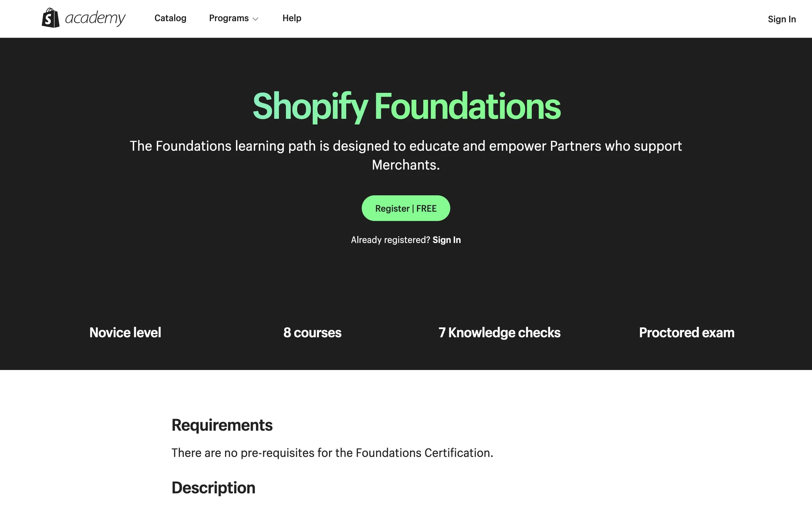Expand the chevron next to Programs
The image size is (812, 508).
255,19
